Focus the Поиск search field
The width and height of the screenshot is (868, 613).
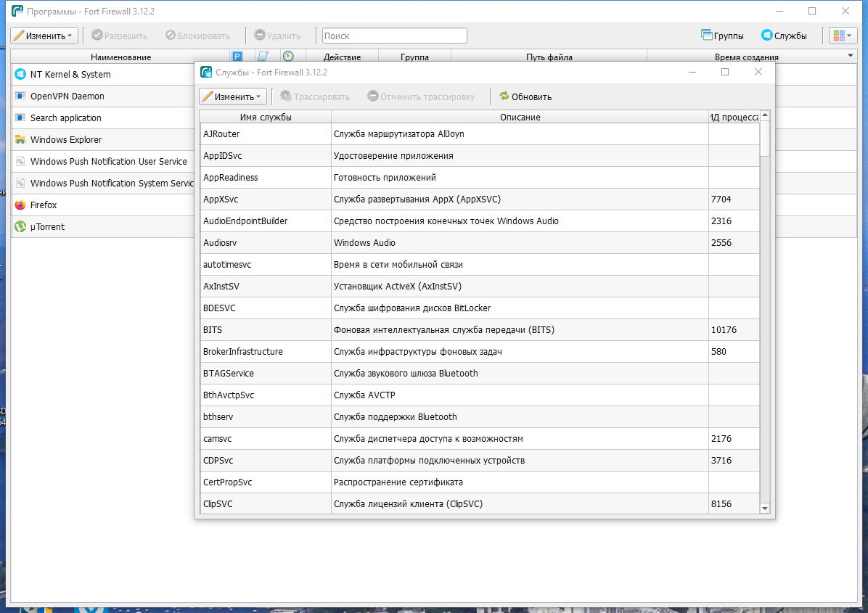point(395,36)
